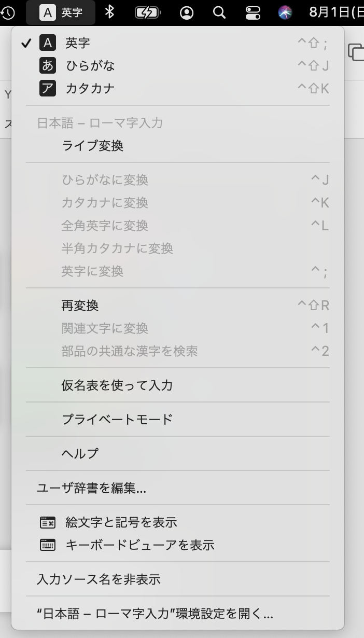Launch Siri from the menu bar
Viewport: 364px width, 638px height.
285,13
